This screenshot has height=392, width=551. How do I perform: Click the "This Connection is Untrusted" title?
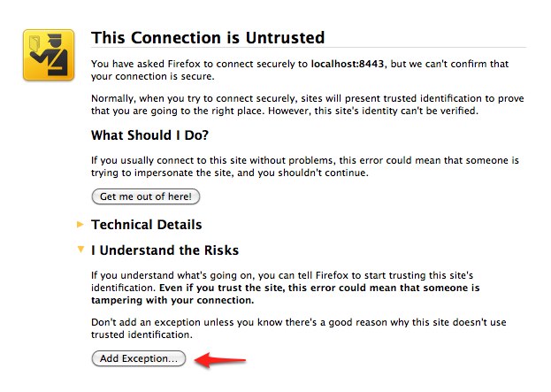(208, 38)
